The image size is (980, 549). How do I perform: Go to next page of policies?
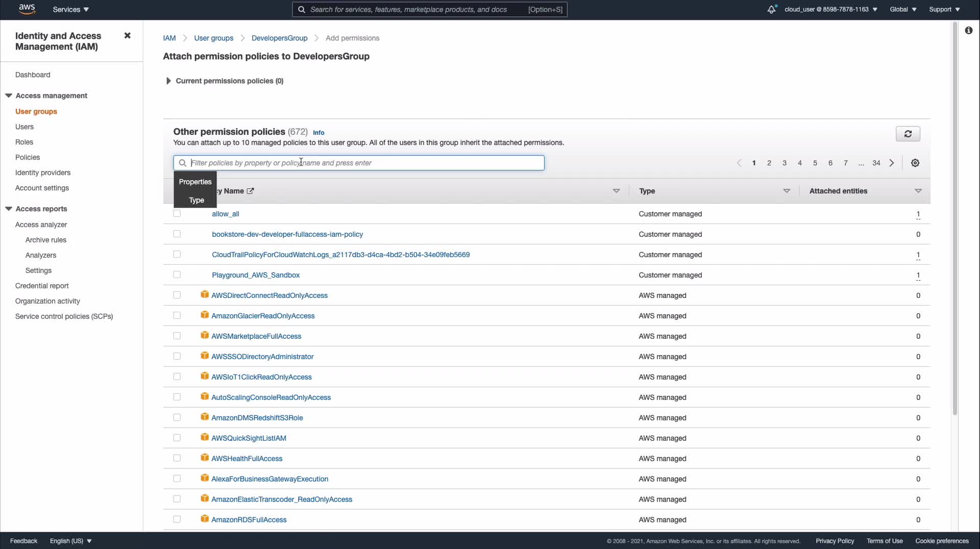(x=892, y=163)
